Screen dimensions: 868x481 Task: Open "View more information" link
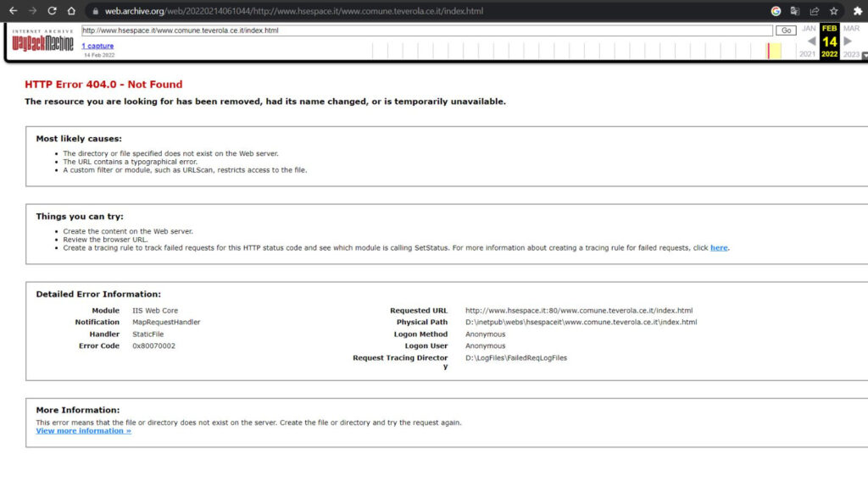(83, 431)
